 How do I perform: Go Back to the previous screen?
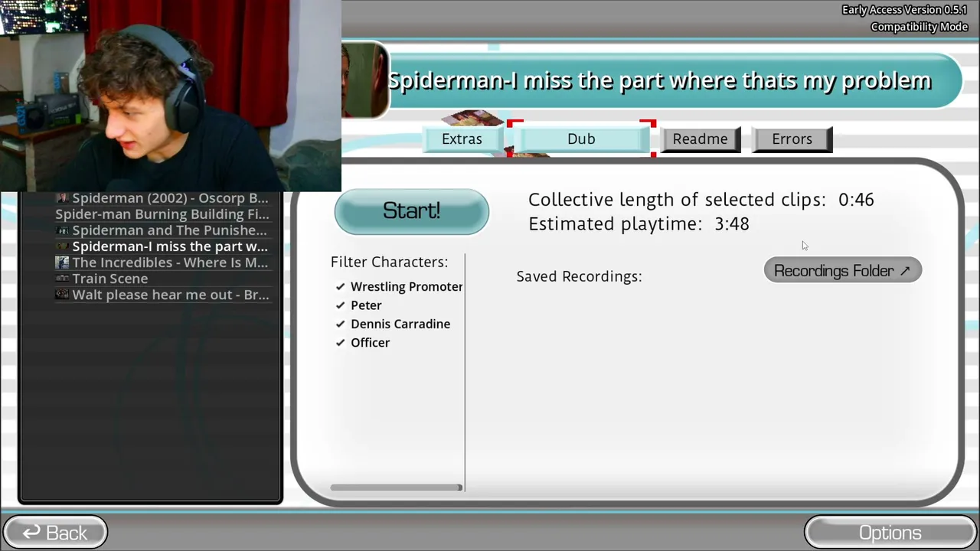click(x=55, y=533)
